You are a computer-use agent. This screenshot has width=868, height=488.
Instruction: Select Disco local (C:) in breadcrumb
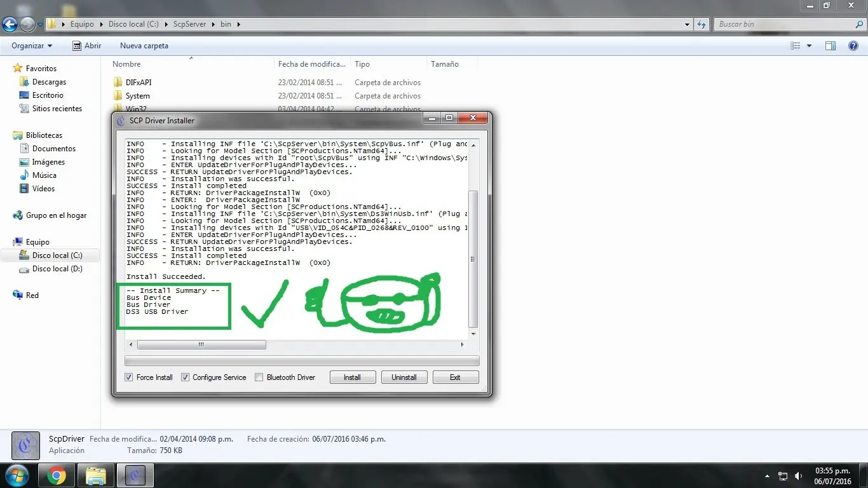[x=133, y=24]
